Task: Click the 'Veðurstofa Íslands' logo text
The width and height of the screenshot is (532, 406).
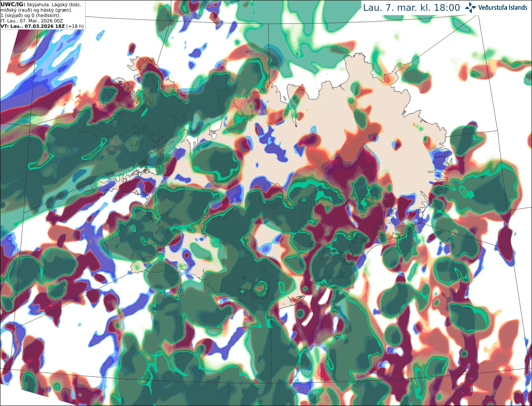Action: 503,7
